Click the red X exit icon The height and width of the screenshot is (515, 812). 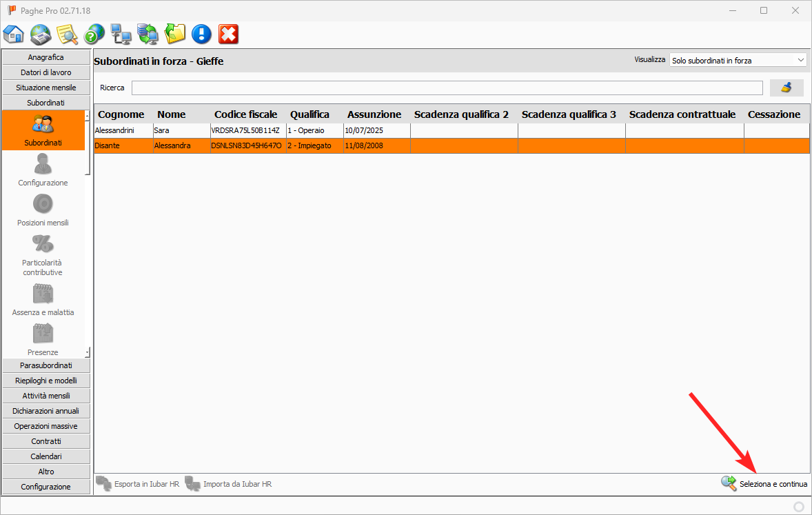click(228, 34)
